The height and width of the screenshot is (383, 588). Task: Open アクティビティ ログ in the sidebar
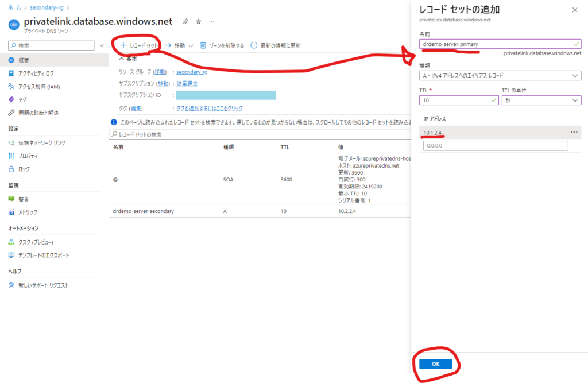click(x=36, y=73)
